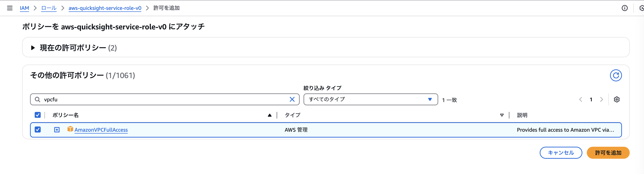
Task: Open the IAM breadcrumb link
Action: pos(25,8)
